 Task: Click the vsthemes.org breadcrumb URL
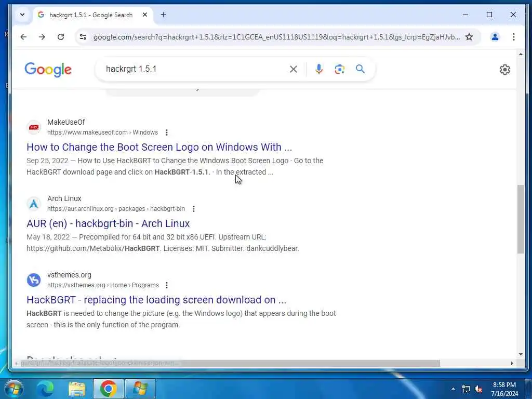tap(103, 285)
